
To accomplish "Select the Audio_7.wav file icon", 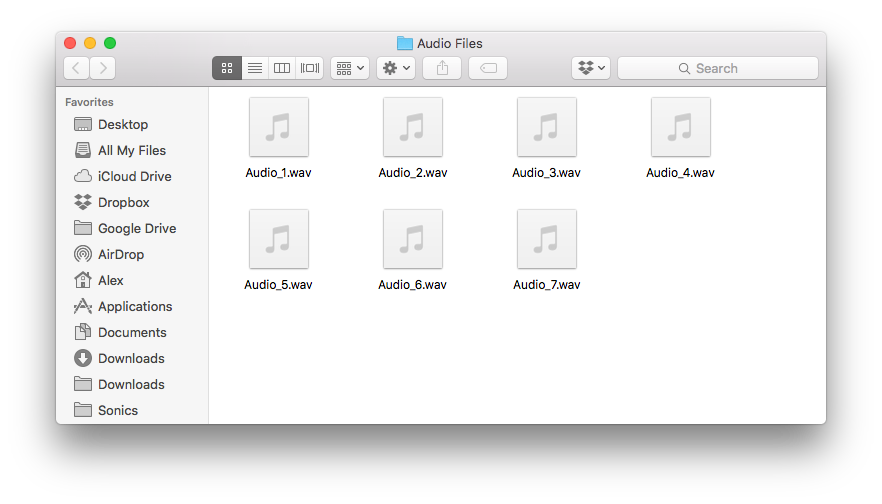I will pos(547,239).
